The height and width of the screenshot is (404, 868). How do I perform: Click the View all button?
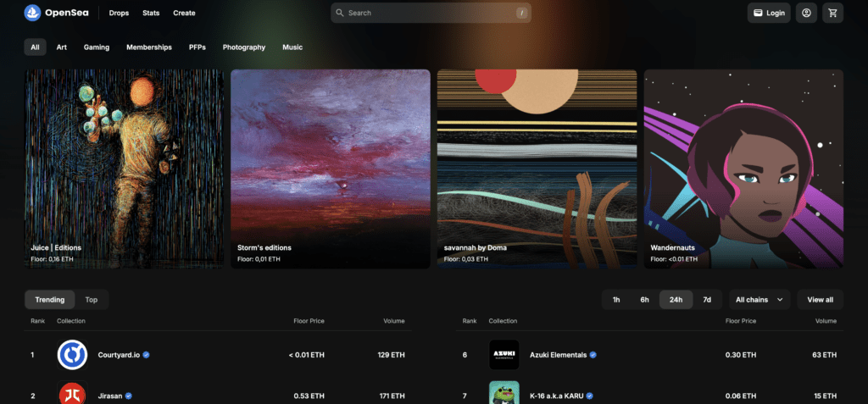(820, 300)
